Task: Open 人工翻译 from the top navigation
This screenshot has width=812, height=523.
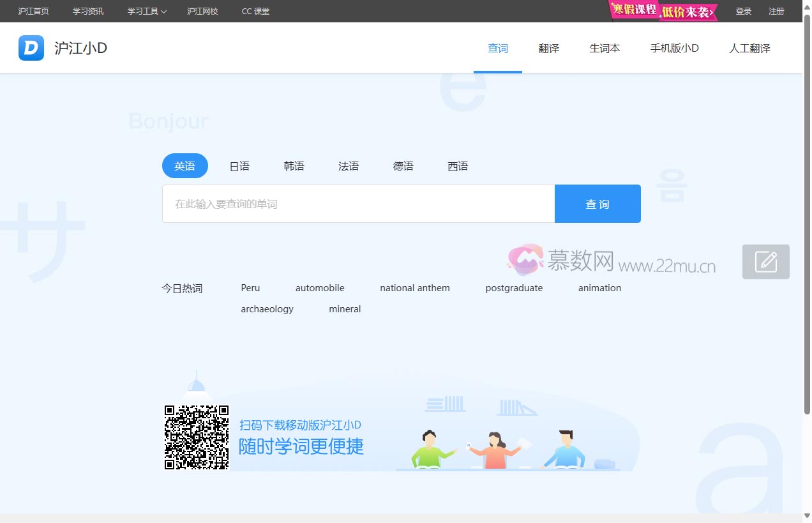Action: tap(749, 48)
